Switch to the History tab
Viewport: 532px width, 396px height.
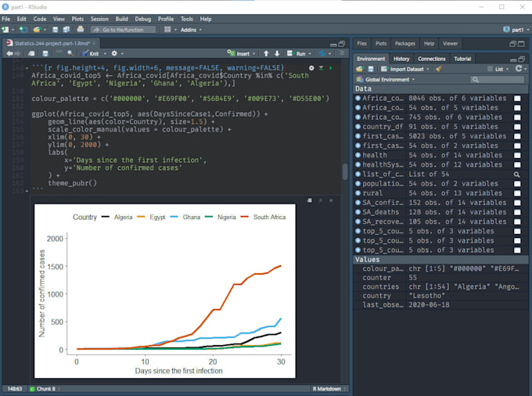pyautogui.click(x=401, y=59)
